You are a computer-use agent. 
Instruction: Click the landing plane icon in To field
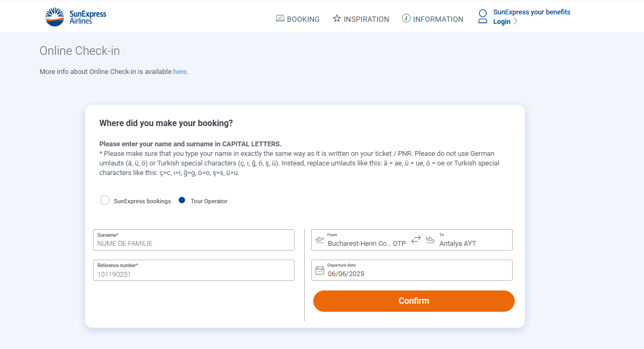(430, 239)
